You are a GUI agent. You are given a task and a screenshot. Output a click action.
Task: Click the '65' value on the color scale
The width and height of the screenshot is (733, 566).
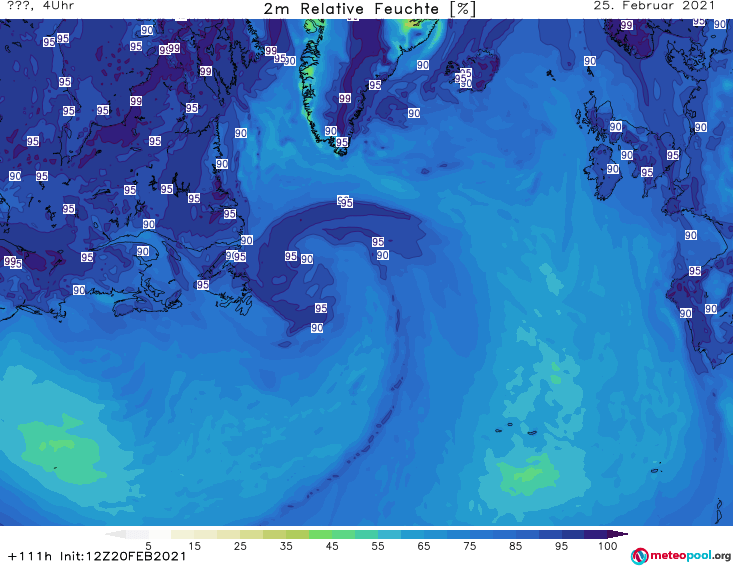424,546
